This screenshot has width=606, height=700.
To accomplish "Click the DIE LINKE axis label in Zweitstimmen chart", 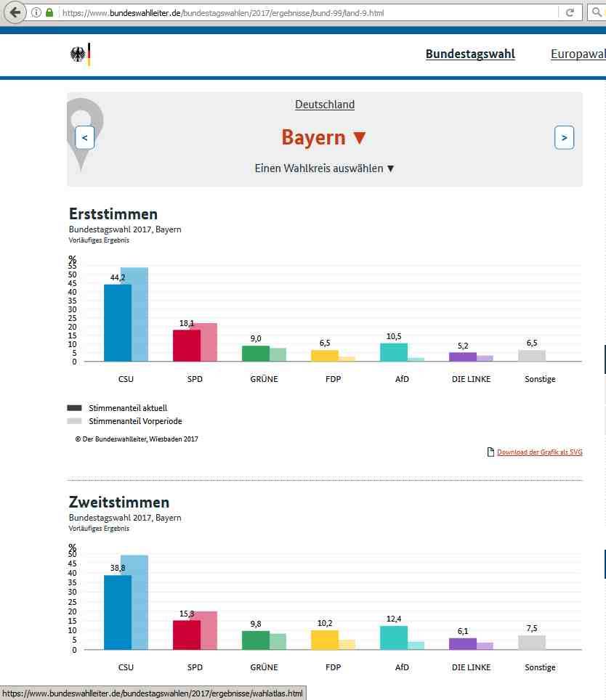I will 471,667.
